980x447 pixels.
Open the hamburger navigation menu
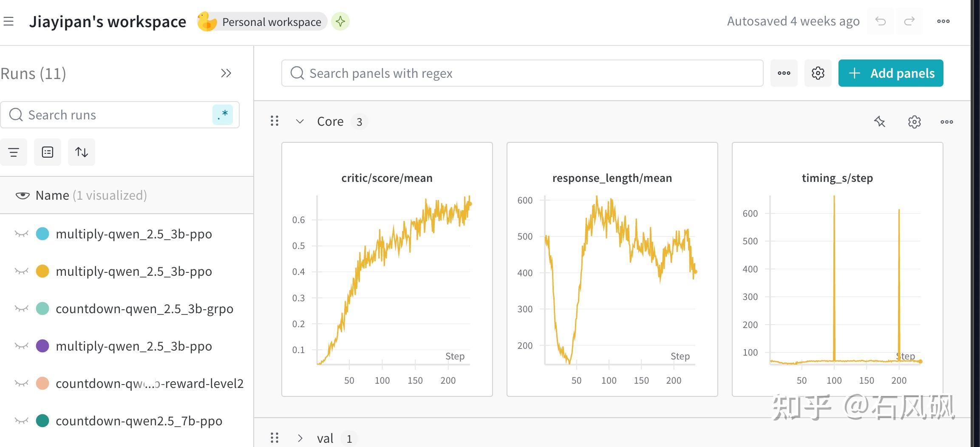(x=8, y=21)
